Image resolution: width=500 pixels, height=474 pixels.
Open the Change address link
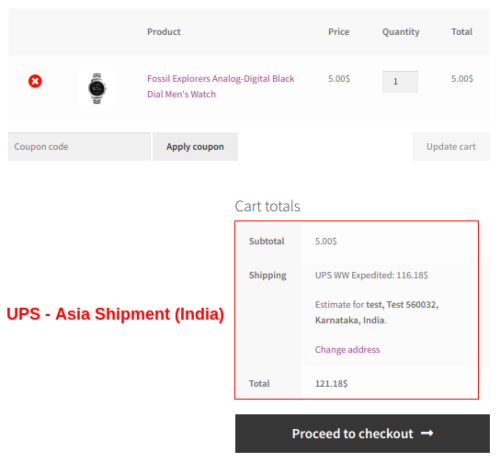pyautogui.click(x=347, y=350)
